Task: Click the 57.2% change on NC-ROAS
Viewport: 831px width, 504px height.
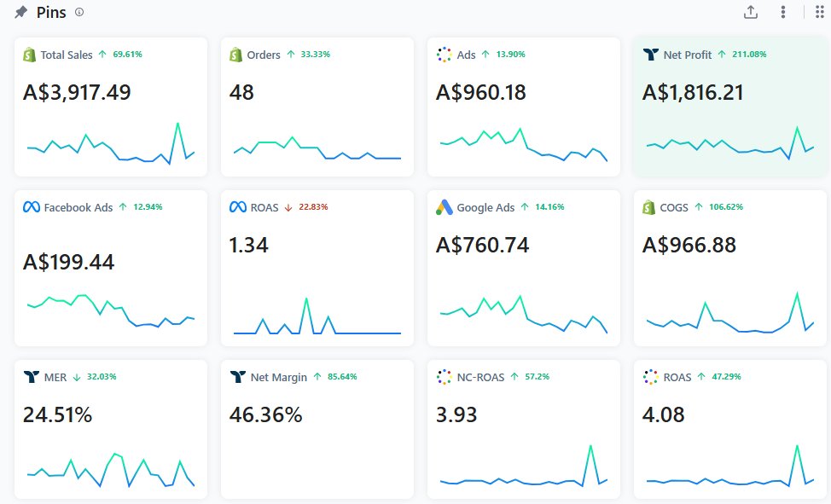Action: click(538, 376)
